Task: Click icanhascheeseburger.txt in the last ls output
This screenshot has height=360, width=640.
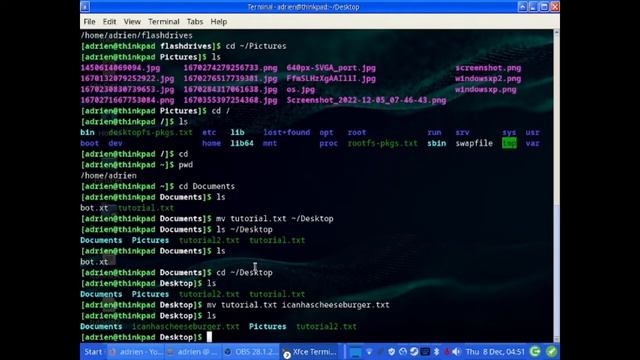Action: pos(186,326)
